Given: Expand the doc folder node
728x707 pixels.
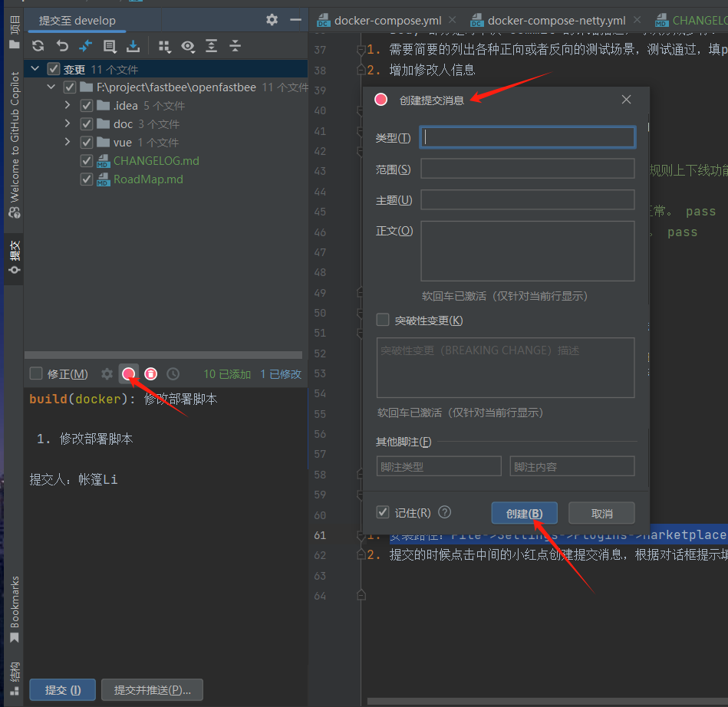Looking at the screenshot, I should point(68,123).
